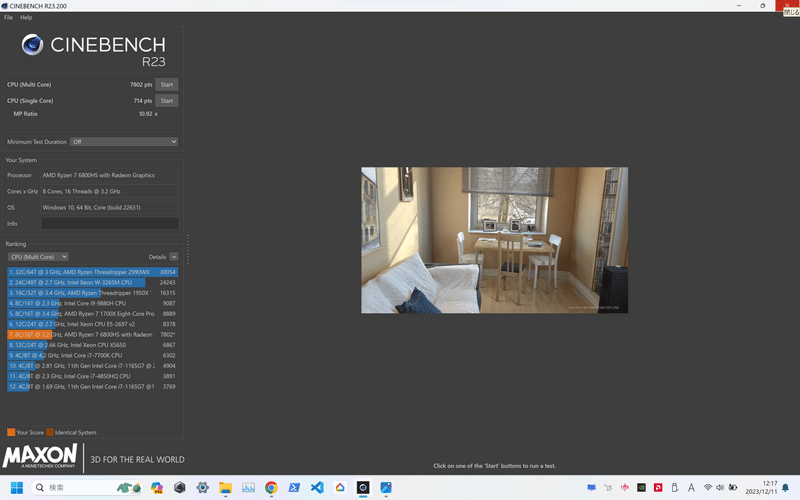Select ranking row Intel Xeon W-3265M CPU
Image resolution: width=800 pixels, height=500 pixels.
tap(92, 282)
